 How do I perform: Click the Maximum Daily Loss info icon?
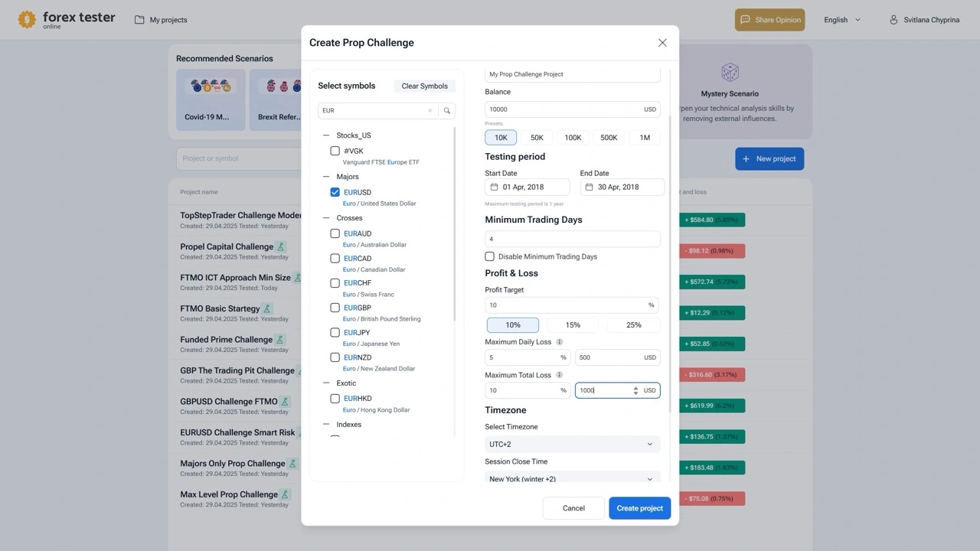point(559,342)
